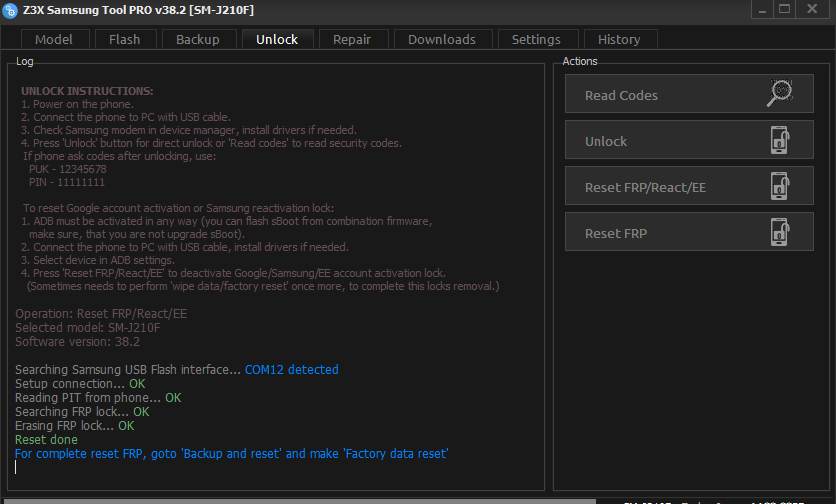The height and width of the screenshot is (504, 836).
Task: Click the phone icon on Reset FRP/React/EE
Action: 780,186
